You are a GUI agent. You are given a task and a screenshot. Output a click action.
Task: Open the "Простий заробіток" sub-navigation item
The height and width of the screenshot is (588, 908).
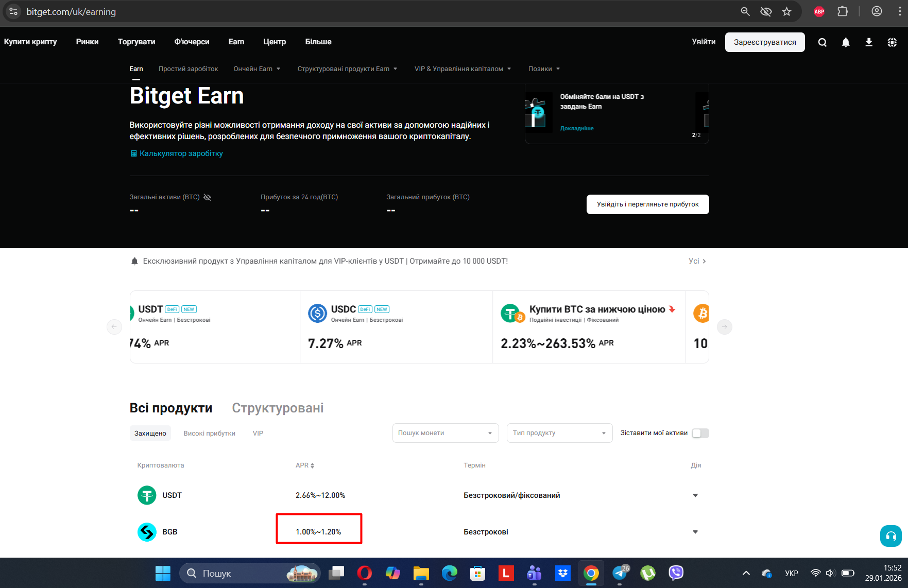[x=189, y=69]
